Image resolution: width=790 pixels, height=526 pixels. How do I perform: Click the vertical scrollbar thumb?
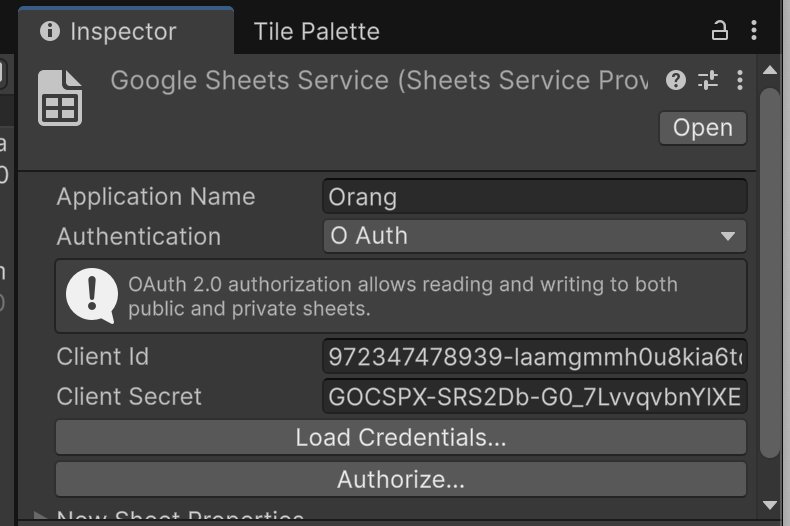point(770,273)
